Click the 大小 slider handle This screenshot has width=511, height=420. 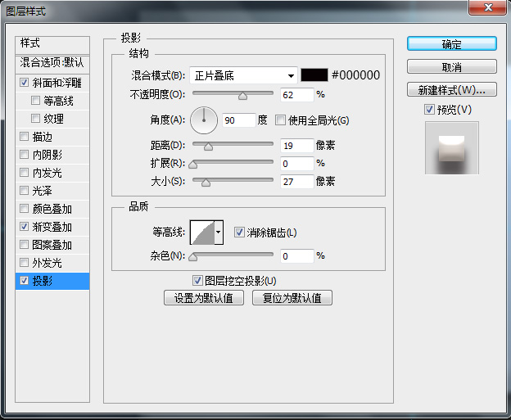(x=206, y=183)
